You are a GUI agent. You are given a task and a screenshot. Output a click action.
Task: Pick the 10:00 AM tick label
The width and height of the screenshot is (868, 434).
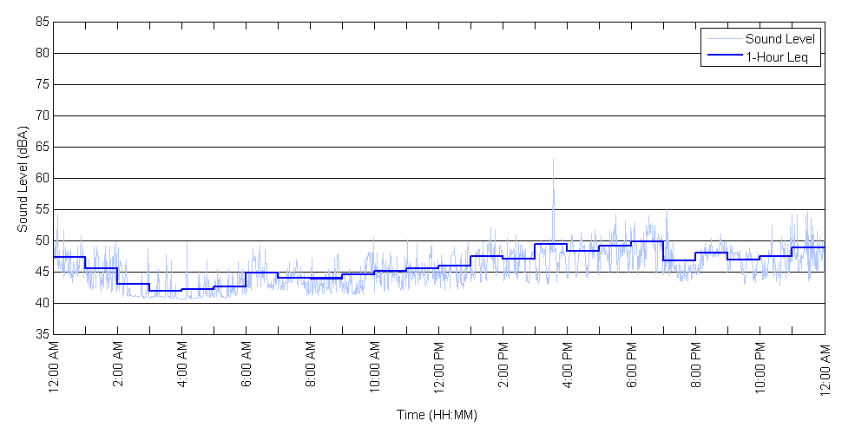click(x=375, y=369)
